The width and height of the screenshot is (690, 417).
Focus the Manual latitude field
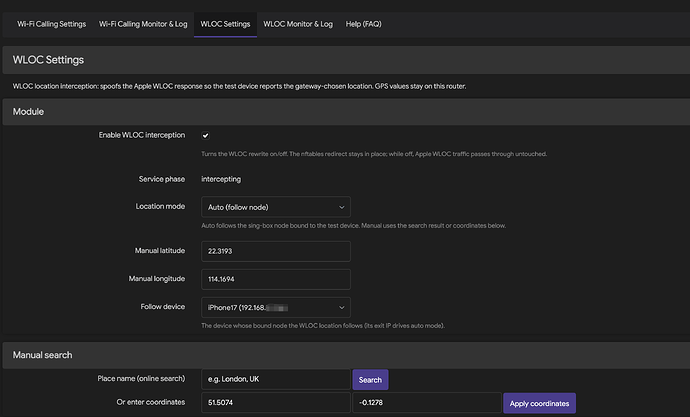[276, 251]
